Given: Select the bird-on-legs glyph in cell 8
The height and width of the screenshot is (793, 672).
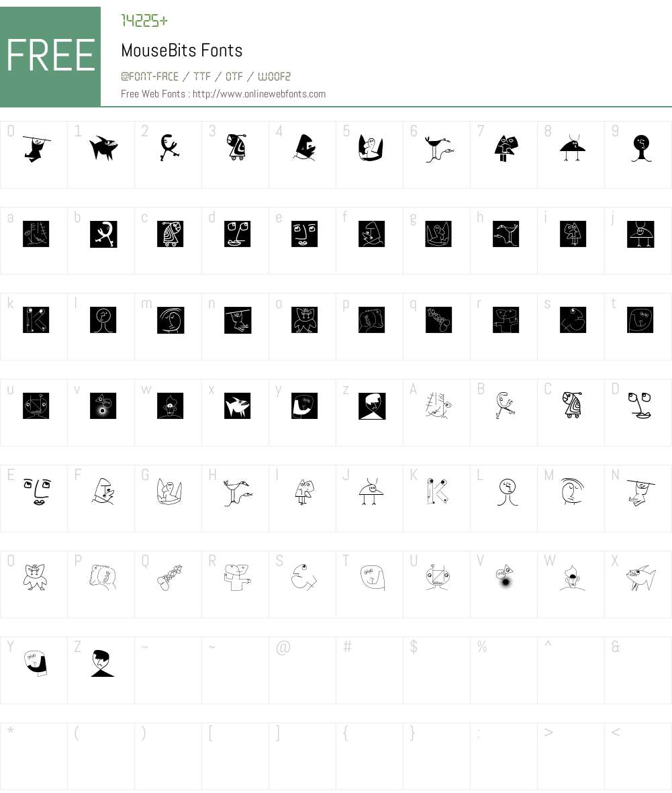Looking at the screenshot, I should pos(573,148).
